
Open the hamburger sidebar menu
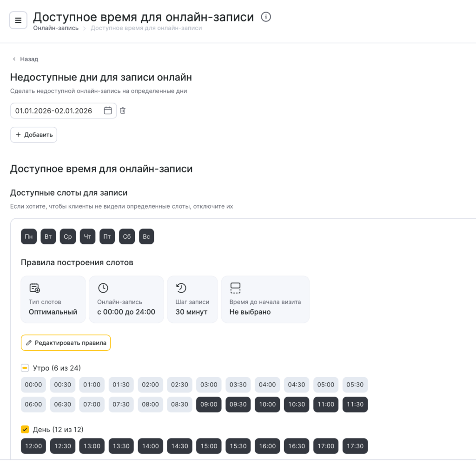point(18,20)
